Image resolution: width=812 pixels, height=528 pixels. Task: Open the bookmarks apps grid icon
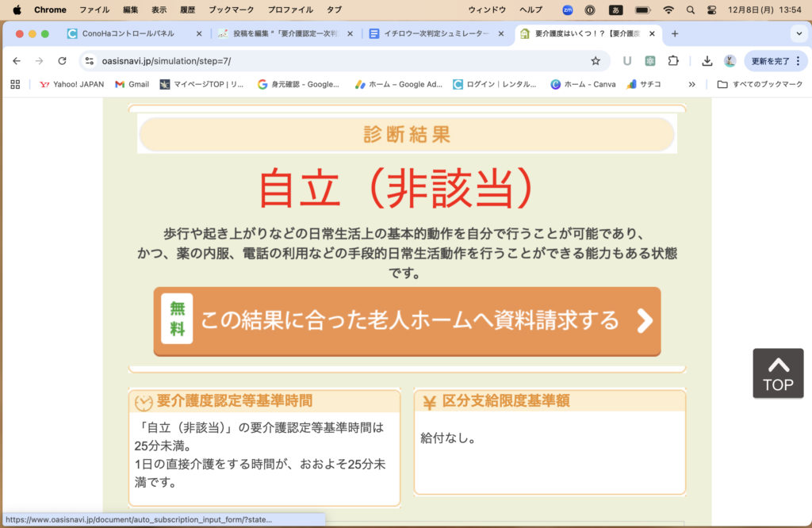coord(15,84)
